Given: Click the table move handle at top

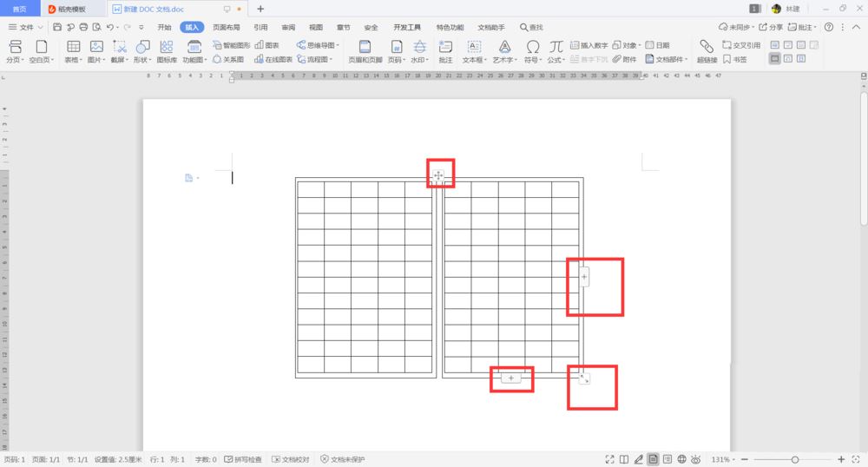Looking at the screenshot, I should pos(437,176).
